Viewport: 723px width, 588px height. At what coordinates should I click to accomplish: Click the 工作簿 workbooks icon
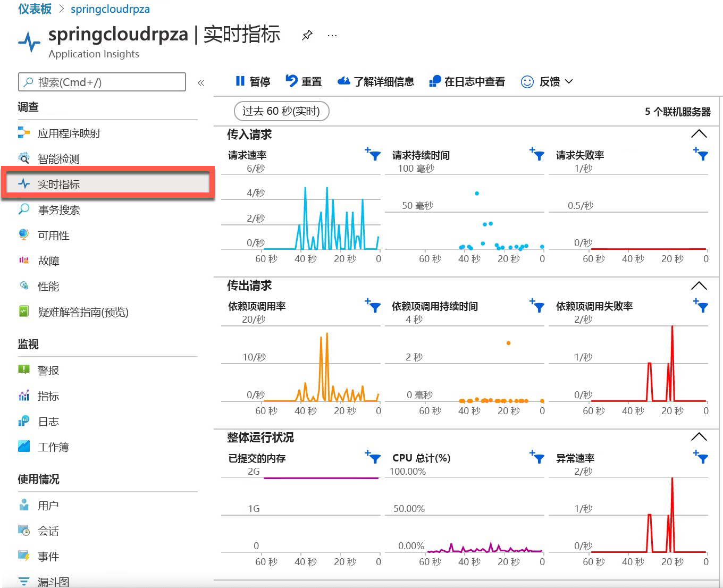[24, 446]
